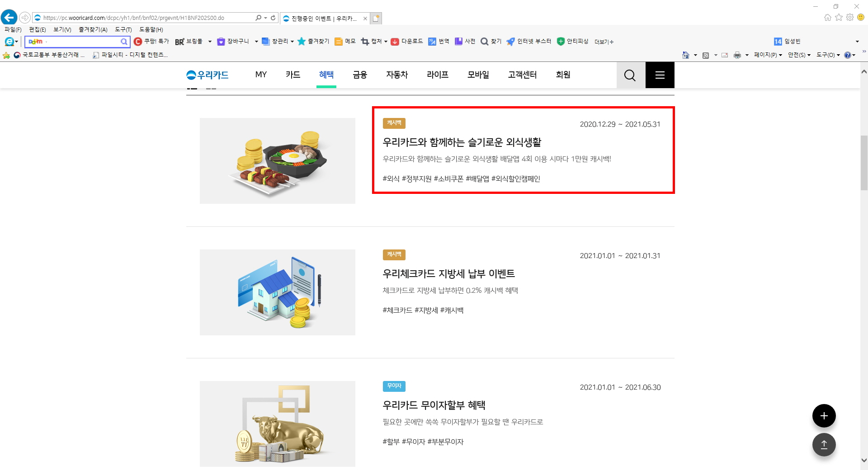Open the 사전 dictionary toolbar button
868x470 pixels.
click(x=465, y=41)
